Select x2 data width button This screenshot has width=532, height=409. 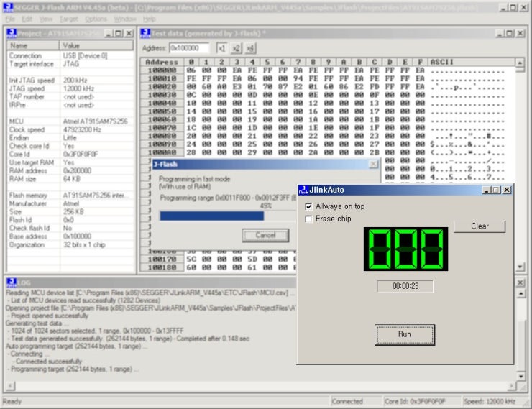coord(236,48)
